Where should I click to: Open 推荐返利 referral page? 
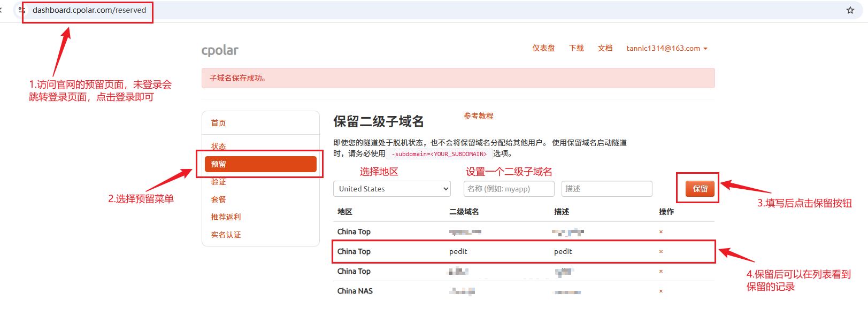tap(226, 217)
